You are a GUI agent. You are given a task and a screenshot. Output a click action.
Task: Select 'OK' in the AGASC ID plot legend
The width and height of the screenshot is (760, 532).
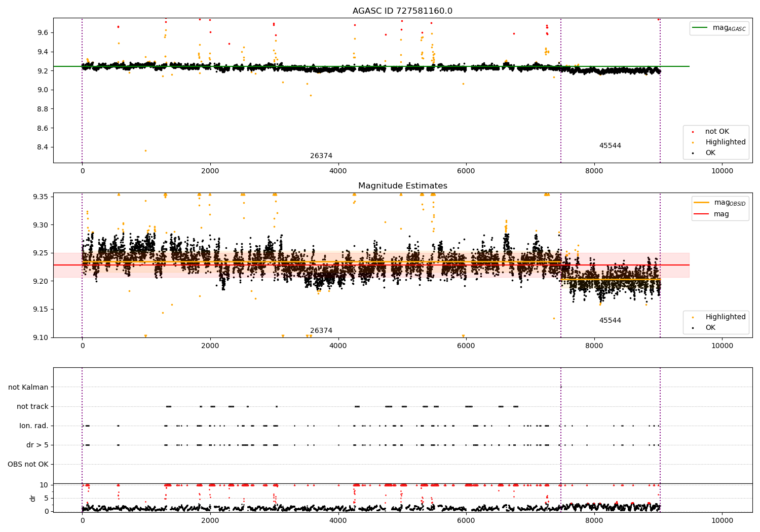click(710, 153)
